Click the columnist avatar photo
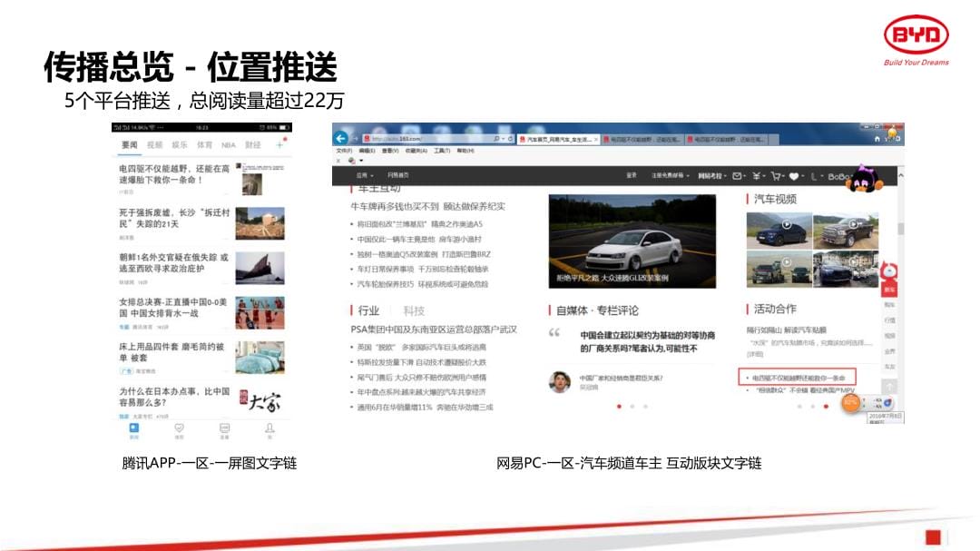This screenshot has width=980, height=551. coord(560,381)
